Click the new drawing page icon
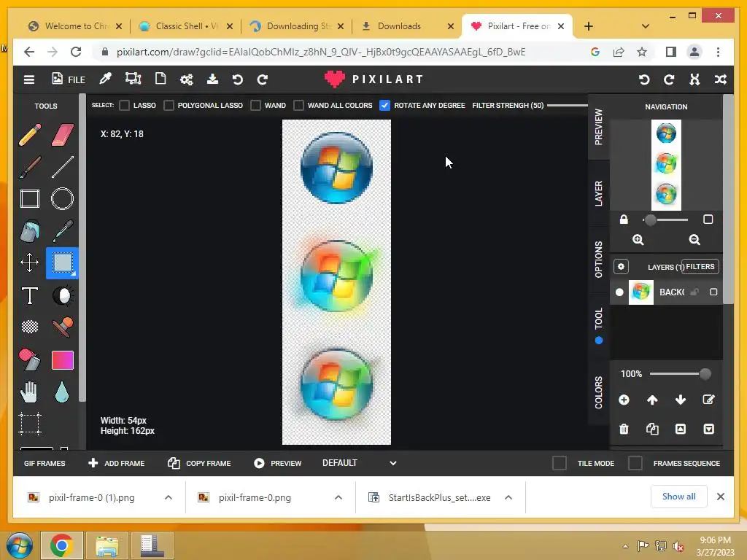The height and width of the screenshot is (560, 747). pyautogui.click(x=160, y=79)
